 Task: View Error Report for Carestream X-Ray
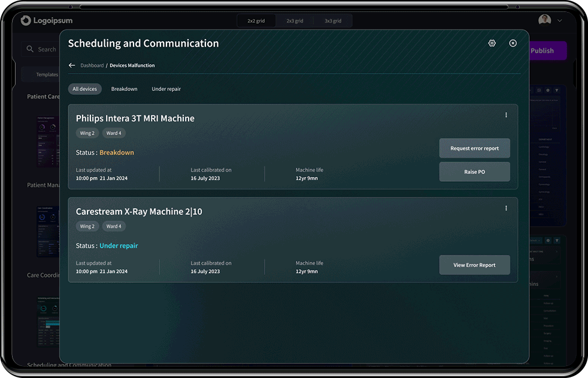pos(474,265)
